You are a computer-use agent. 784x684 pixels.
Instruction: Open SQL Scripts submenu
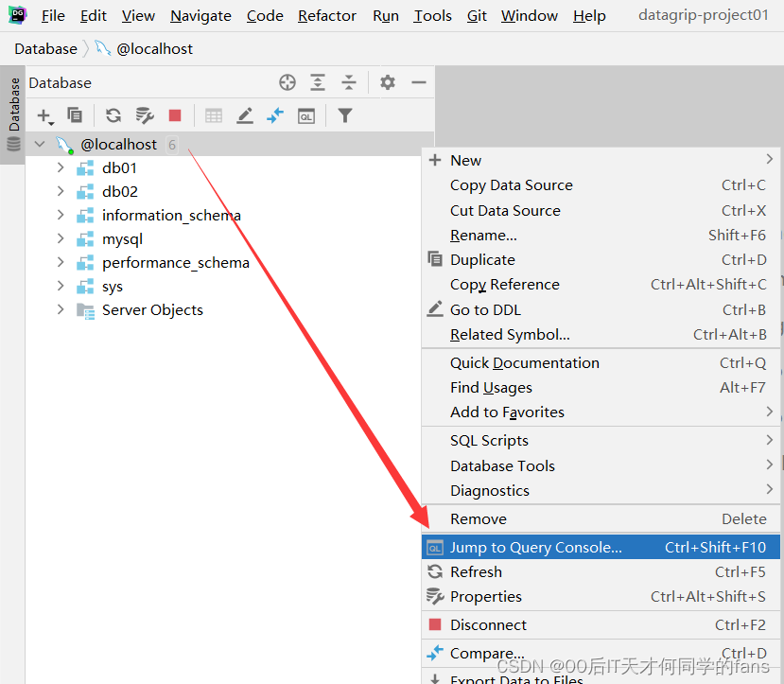coord(601,441)
